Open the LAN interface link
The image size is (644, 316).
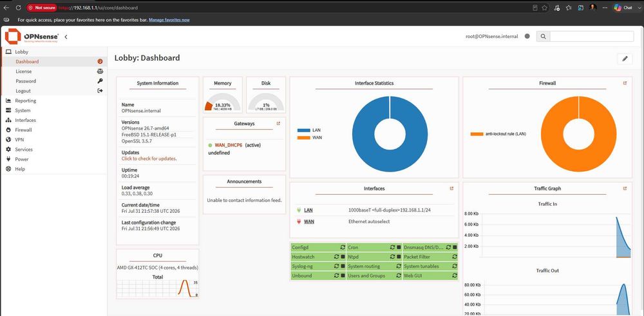click(x=308, y=210)
